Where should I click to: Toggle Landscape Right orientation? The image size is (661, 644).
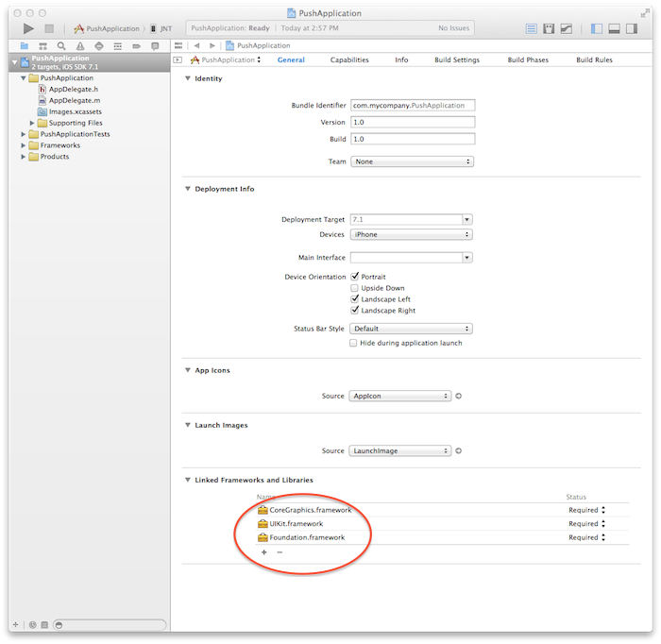click(x=354, y=311)
